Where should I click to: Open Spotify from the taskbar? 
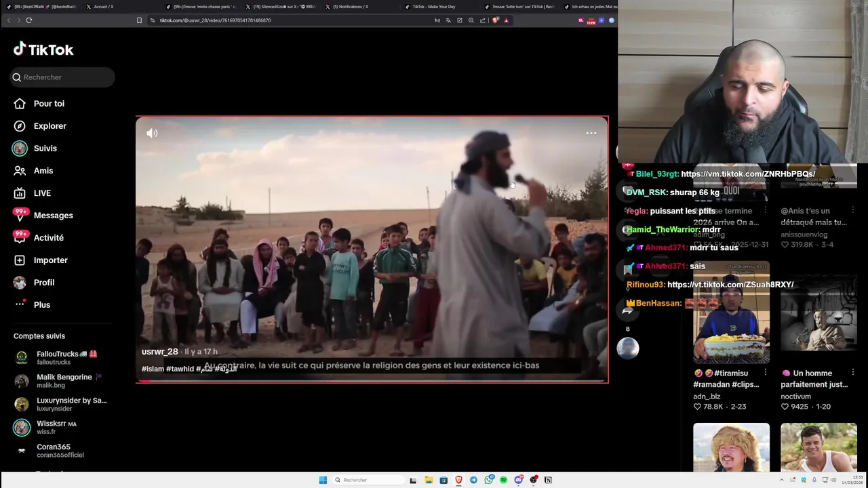pos(503,480)
